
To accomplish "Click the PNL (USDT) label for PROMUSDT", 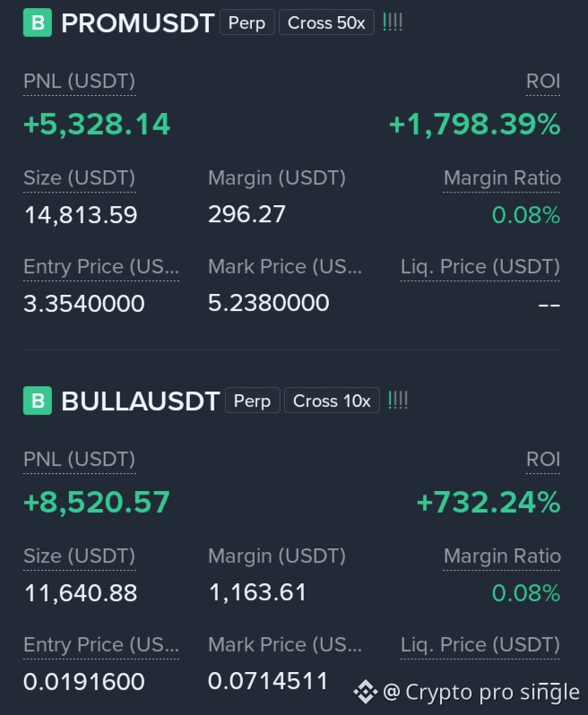I will click(80, 82).
